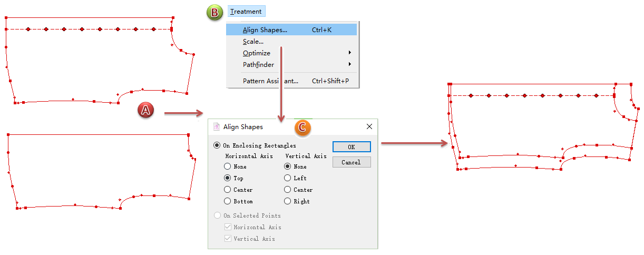The width and height of the screenshot is (644, 255).
Task: Choose Top horizontal alignment
Action: [227, 178]
